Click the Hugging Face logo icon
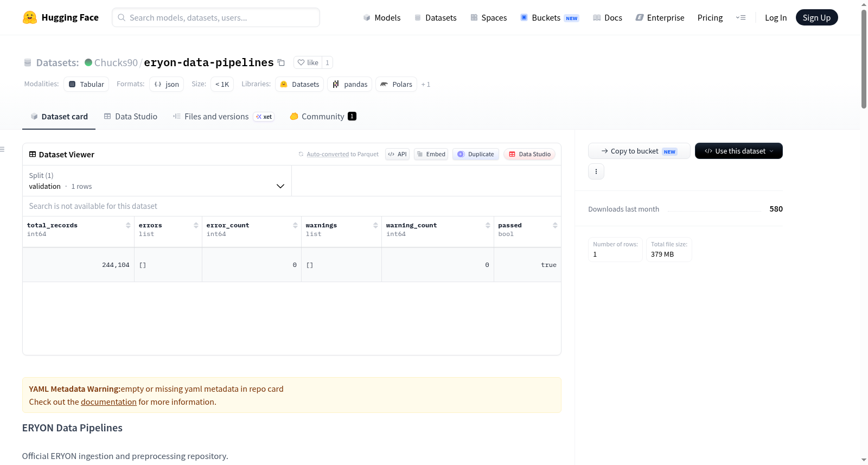Screen dimensions: 868x465 click(x=30, y=17)
